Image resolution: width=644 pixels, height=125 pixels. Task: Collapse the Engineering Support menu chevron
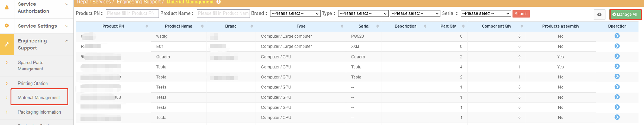click(x=67, y=41)
